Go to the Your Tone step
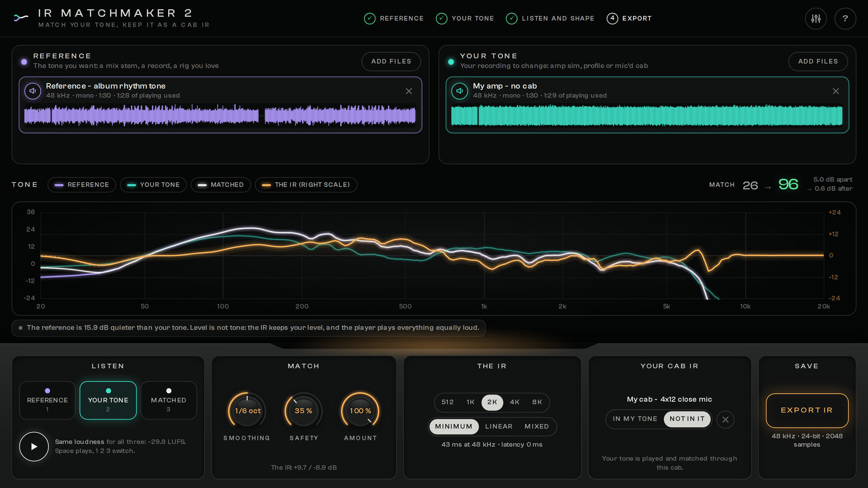 click(465, 18)
